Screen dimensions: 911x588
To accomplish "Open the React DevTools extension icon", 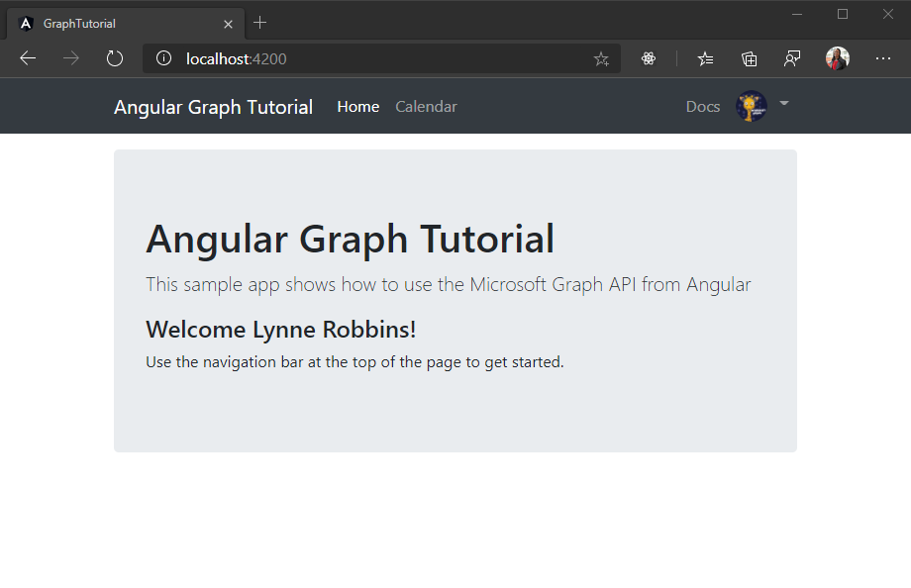I will click(x=649, y=58).
